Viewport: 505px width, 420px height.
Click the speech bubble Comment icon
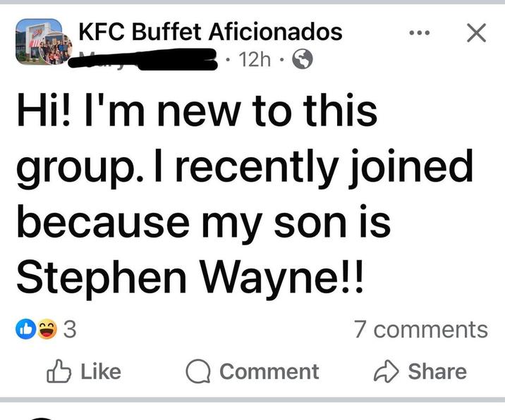(197, 371)
